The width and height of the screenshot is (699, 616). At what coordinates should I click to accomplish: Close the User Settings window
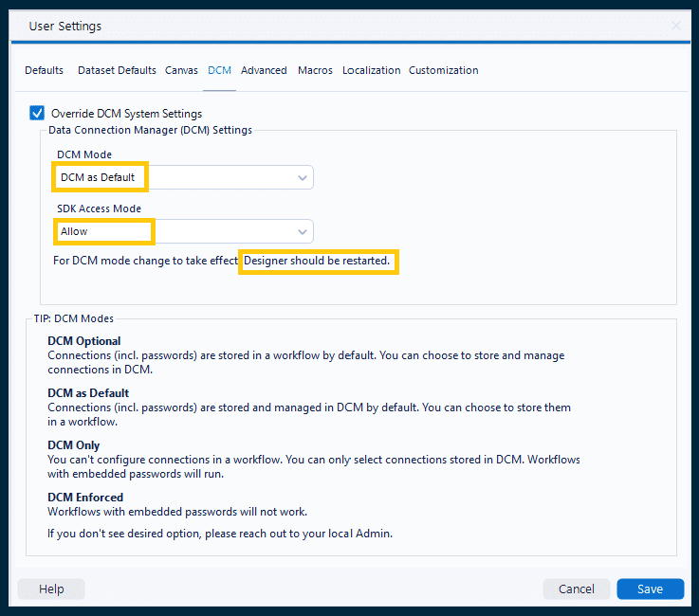pos(675,27)
